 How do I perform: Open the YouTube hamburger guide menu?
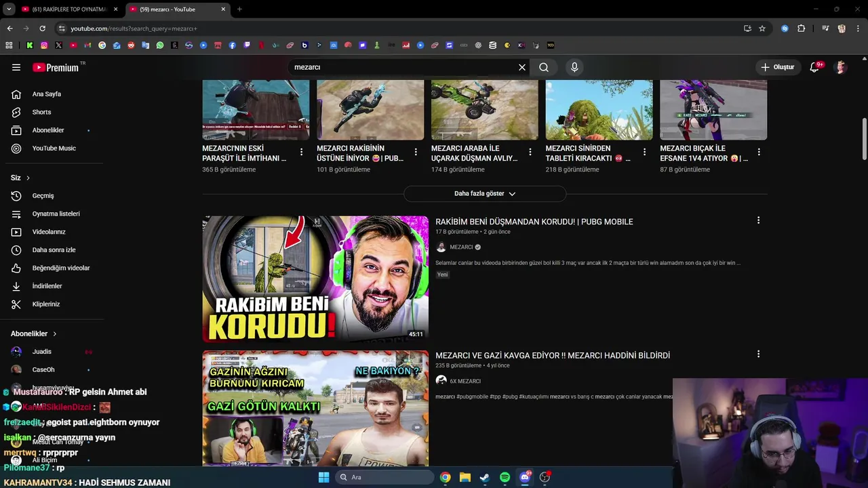[16, 67]
